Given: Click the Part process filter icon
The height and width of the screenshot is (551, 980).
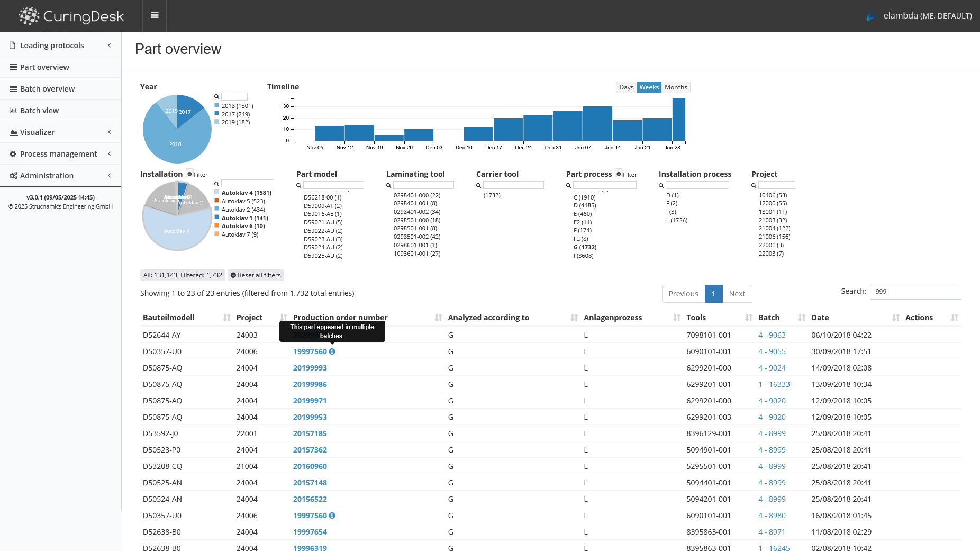Looking at the screenshot, I should tap(619, 174).
